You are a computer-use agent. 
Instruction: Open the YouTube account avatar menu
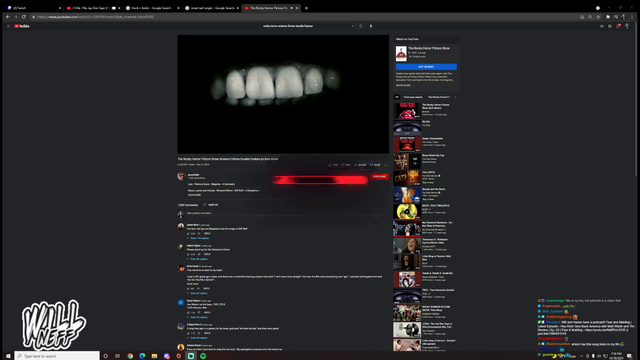coord(627,26)
